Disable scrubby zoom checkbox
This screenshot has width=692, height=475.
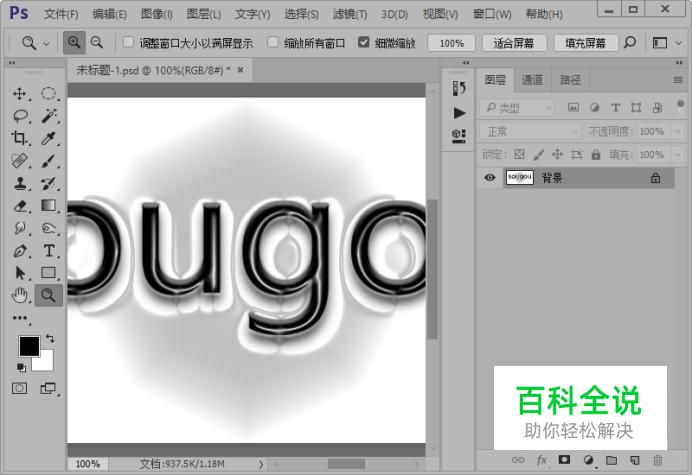tap(364, 42)
